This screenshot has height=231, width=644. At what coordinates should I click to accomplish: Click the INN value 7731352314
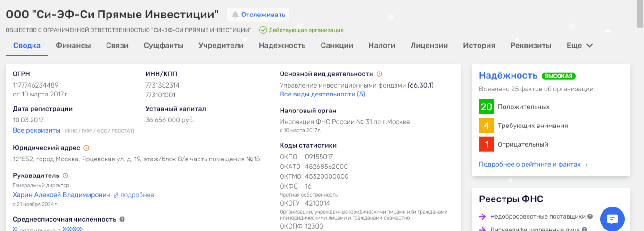pyautogui.click(x=163, y=85)
